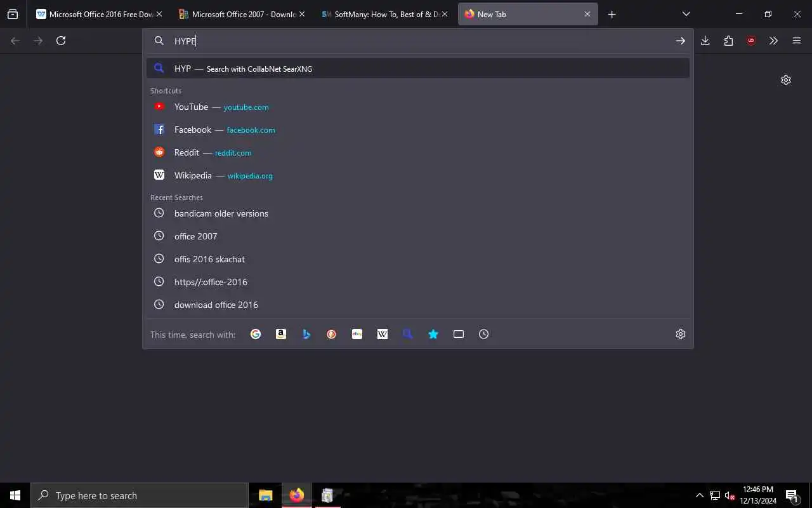812x508 pixels.
Task: Open new tab page customization gear
Action: click(x=786, y=80)
